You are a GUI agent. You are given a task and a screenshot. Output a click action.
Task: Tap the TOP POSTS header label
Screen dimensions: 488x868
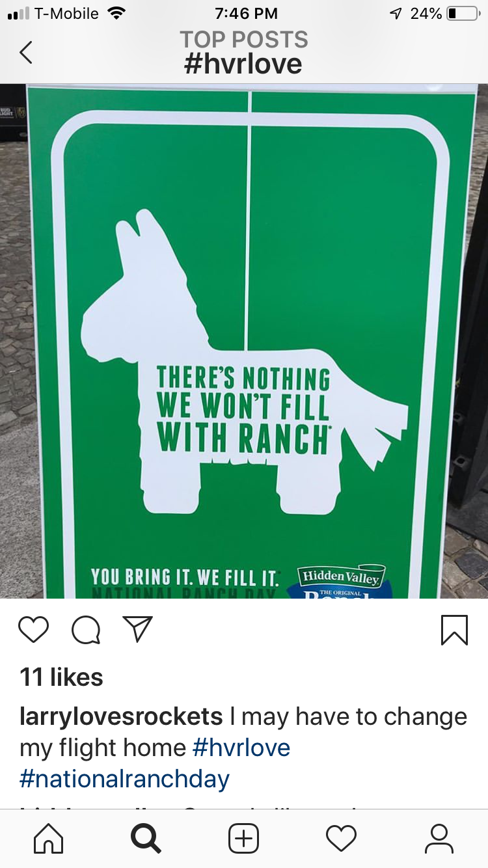pyautogui.click(x=244, y=40)
